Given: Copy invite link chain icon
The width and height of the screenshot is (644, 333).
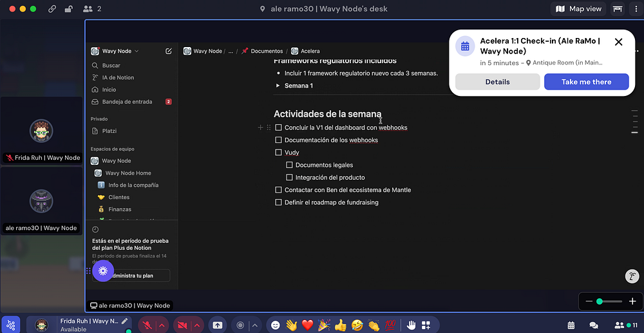Looking at the screenshot, I should [52, 8].
